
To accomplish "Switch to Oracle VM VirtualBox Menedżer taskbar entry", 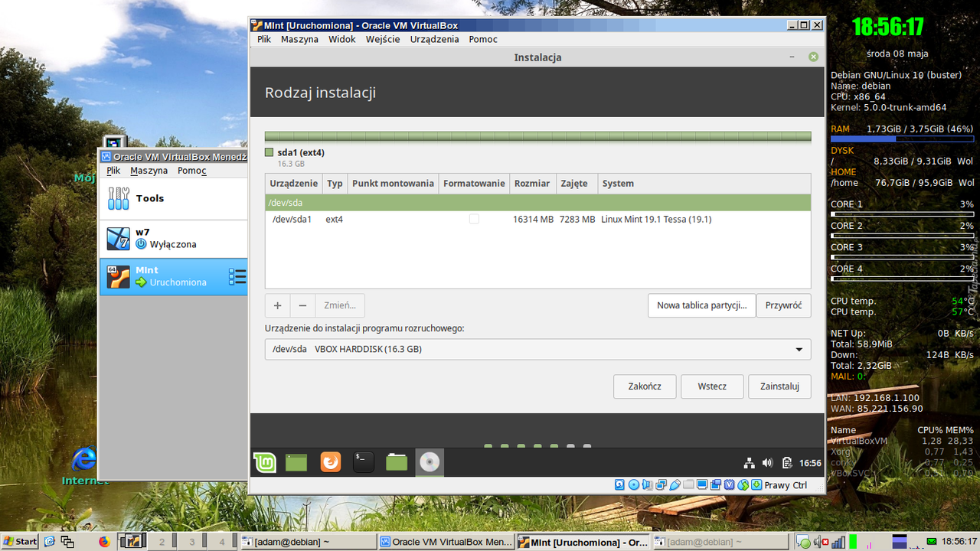I will [446, 542].
